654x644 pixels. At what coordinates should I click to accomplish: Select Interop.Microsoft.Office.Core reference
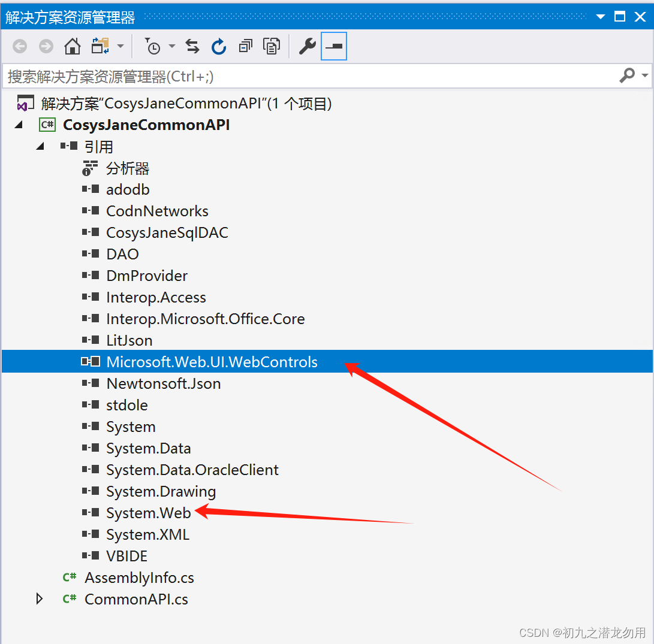pos(205,319)
